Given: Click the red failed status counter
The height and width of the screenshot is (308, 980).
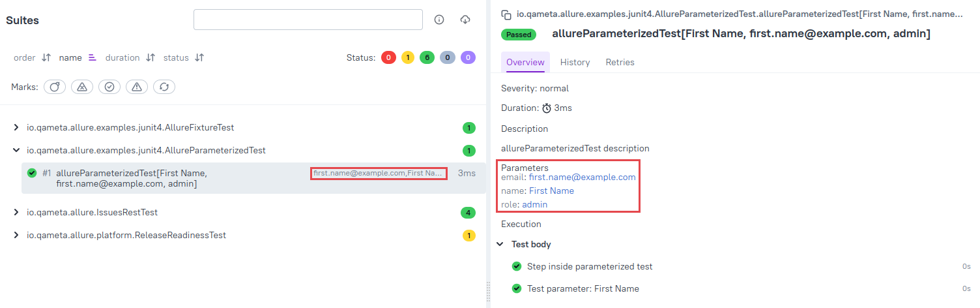Looking at the screenshot, I should click(388, 57).
